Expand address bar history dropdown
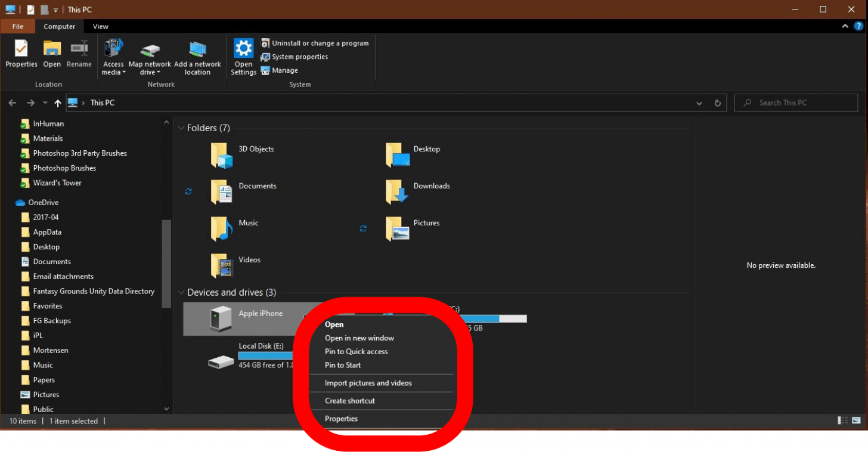Screen dimensions: 868x452 tap(699, 103)
